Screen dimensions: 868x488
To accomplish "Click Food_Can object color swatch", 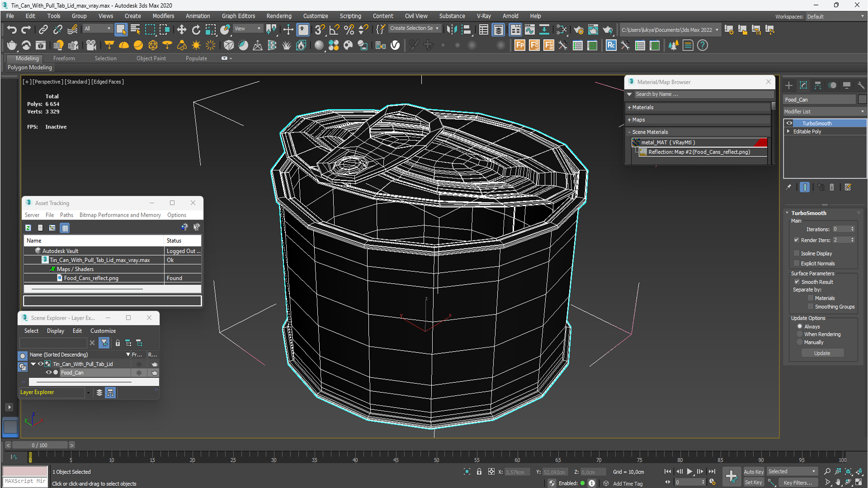I will 863,99.
